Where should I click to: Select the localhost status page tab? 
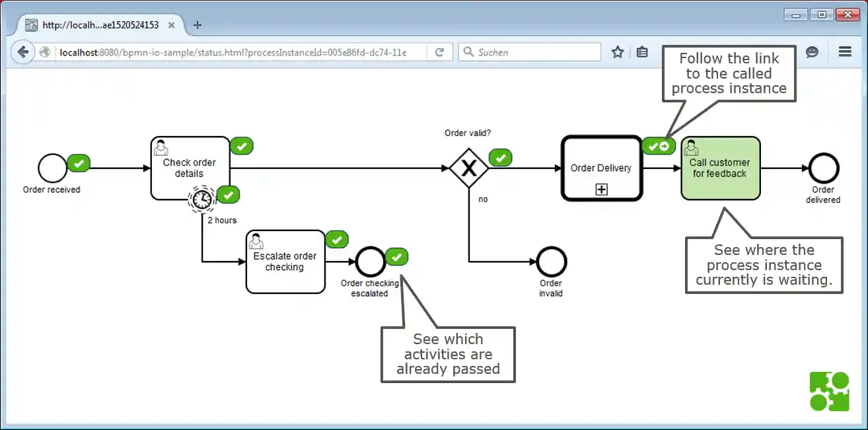click(x=100, y=25)
